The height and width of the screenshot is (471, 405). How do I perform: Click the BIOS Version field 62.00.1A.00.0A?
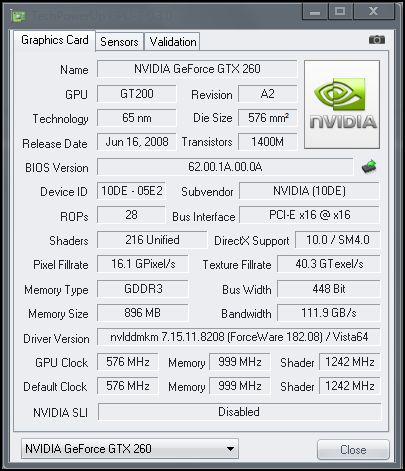pyautogui.click(x=225, y=166)
